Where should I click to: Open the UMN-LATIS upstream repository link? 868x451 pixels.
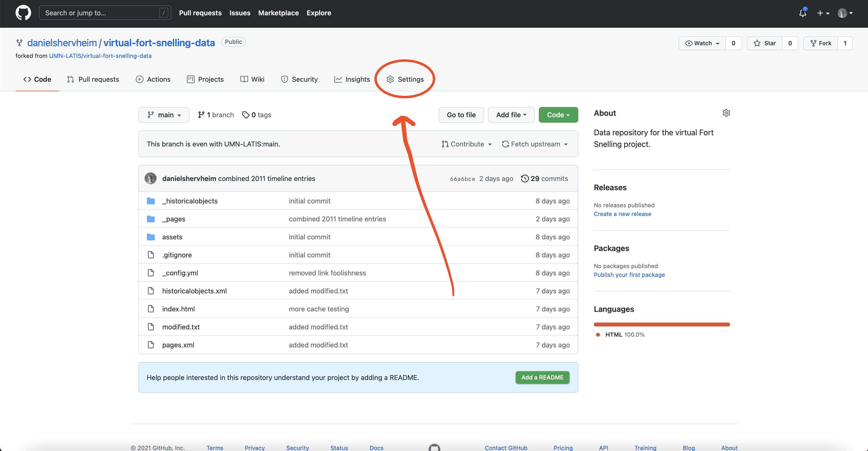[x=100, y=56]
